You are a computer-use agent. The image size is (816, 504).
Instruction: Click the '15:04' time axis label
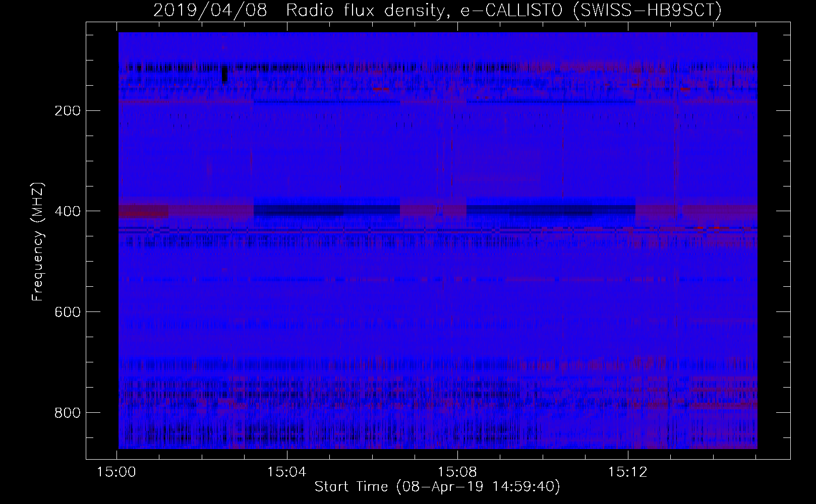click(x=287, y=472)
